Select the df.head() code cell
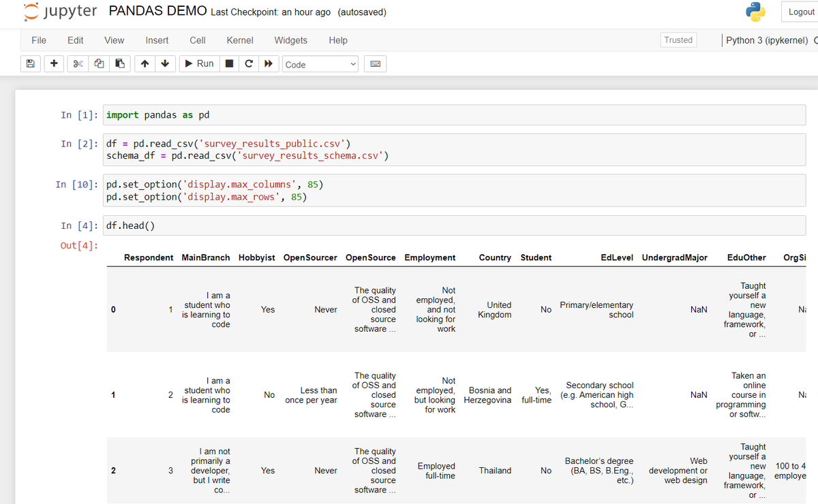Image resolution: width=818 pixels, height=504 pixels. click(455, 225)
